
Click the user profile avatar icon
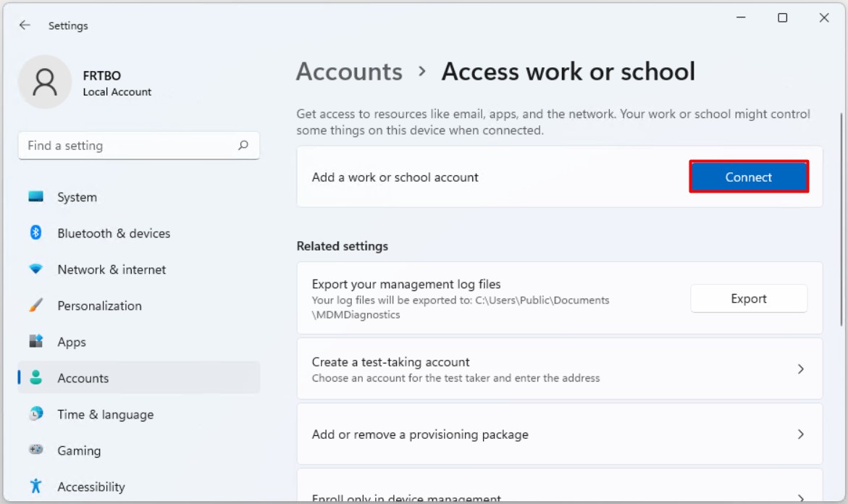coord(45,83)
